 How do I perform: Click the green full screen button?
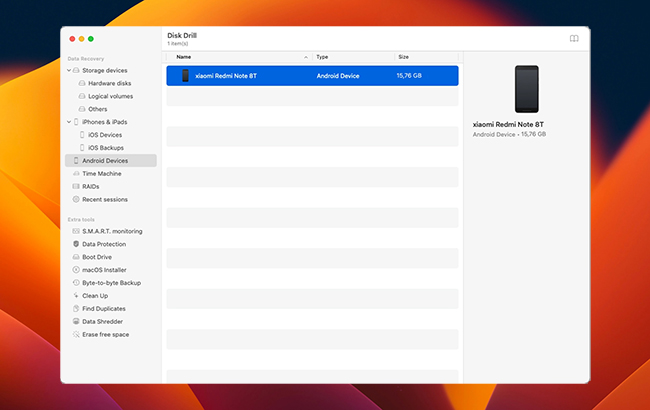coord(91,39)
